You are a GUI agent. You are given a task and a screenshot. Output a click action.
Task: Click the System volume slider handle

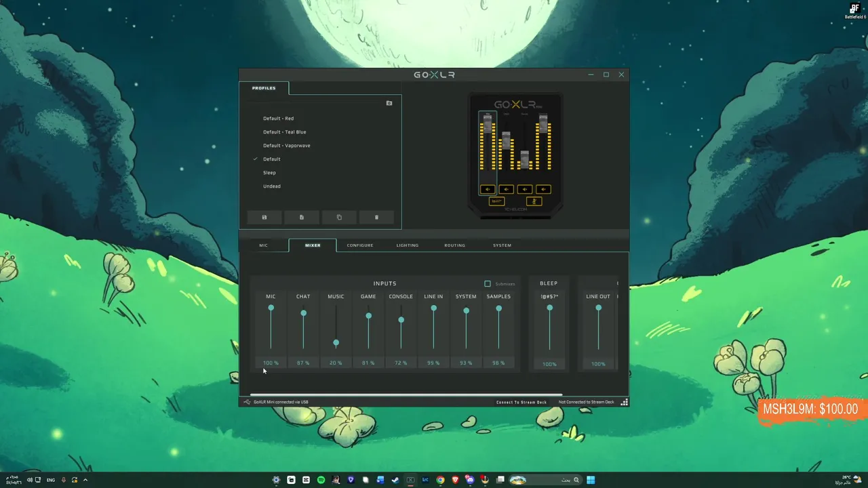(466, 311)
